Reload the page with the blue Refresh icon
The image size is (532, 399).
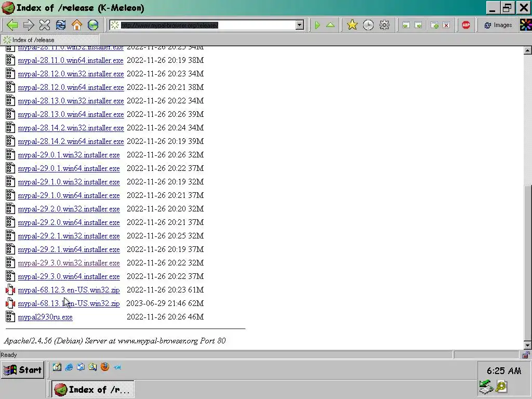tap(61, 25)
